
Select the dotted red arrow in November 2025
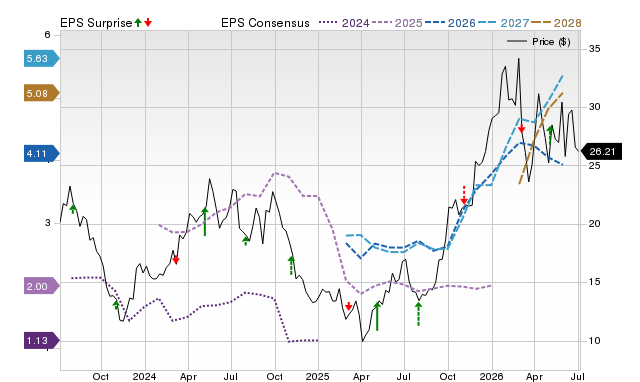pyautogui.click(x=464, y=195)
